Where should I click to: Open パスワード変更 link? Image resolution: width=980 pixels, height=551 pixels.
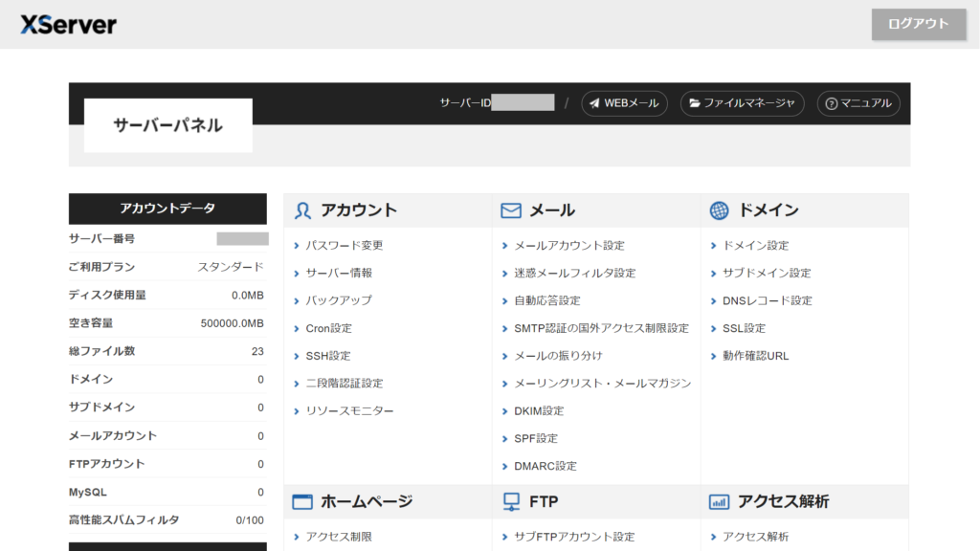(344, 246)
